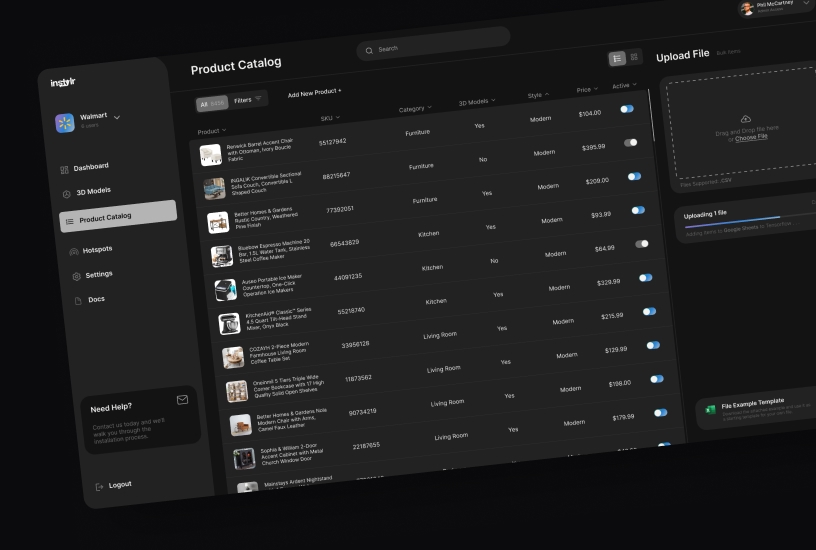This screenshot has height=550, width=816.
Task: Click the Hotspots icon in sidebar
Action: click(74, 252)
